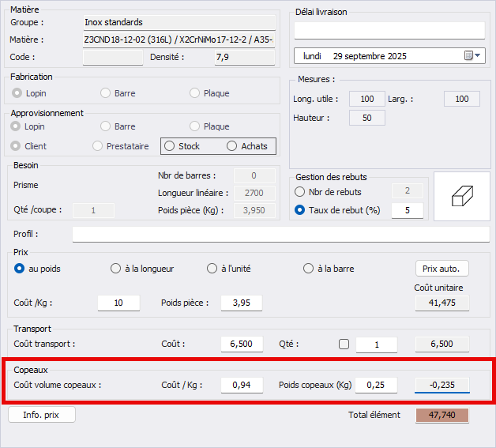This screenshot has height=448, width=496.
Task: Select the Stock supply radio button
Action: [170, 146]
